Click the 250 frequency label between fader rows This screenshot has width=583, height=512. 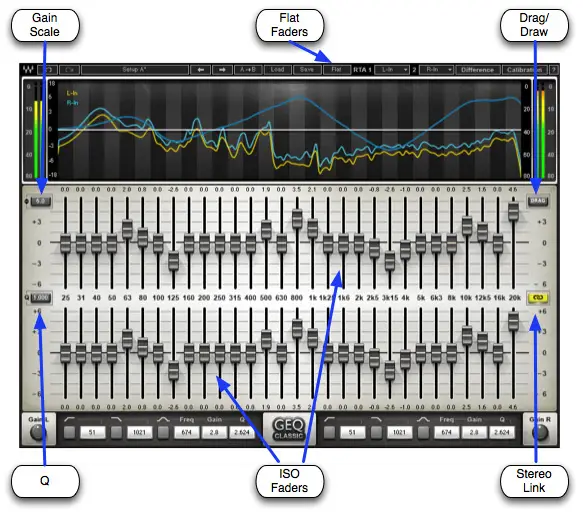tap(219, 298)
